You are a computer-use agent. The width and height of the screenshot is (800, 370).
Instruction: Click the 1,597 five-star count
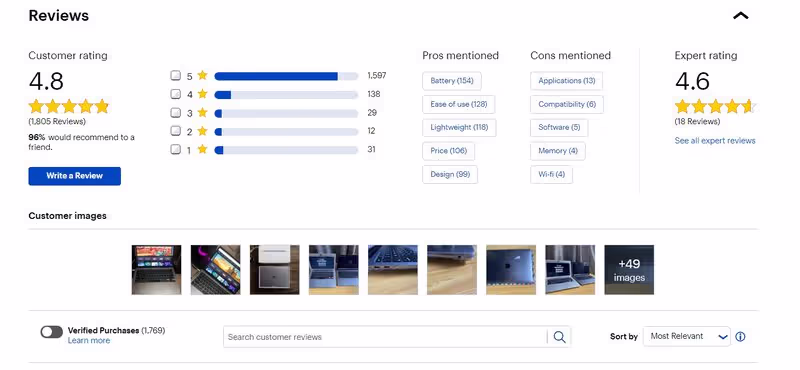(x=377, y=76)
